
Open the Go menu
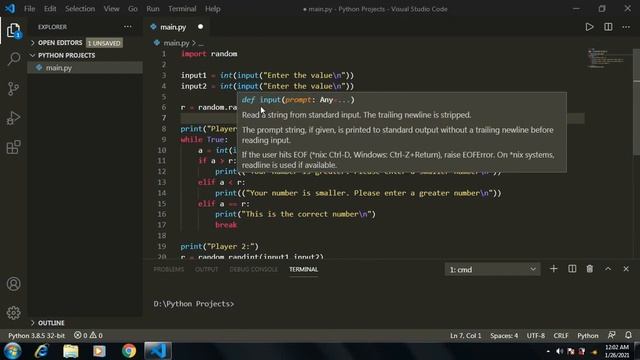click(x=133, y=9)
